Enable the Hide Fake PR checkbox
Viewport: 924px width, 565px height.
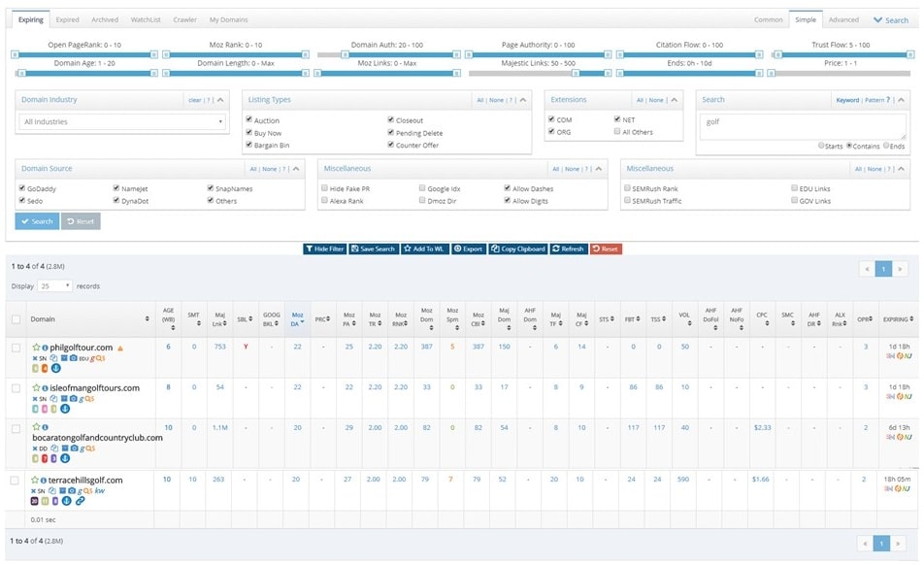pos(324,188)
